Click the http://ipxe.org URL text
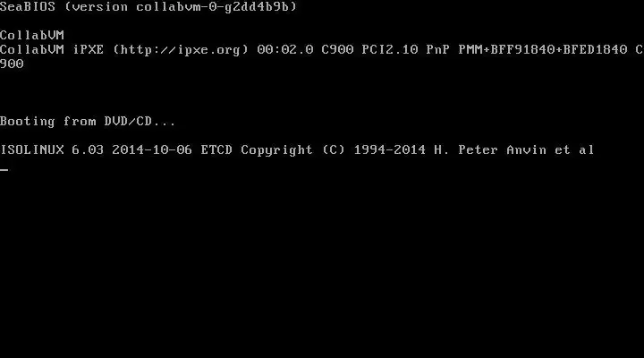Viewport: 644px width, 358px height. [181, 50]
